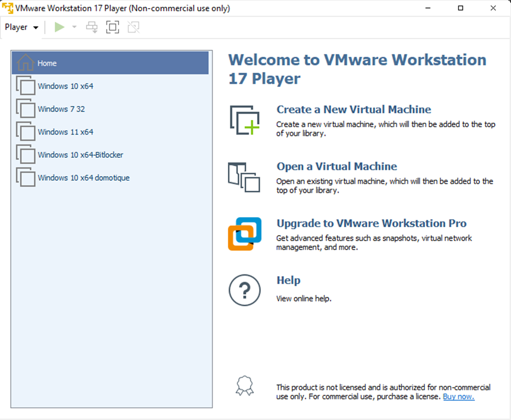511x420 pixels.
Task: Click Create a New Virtual Machine heading
Action: 354,109
